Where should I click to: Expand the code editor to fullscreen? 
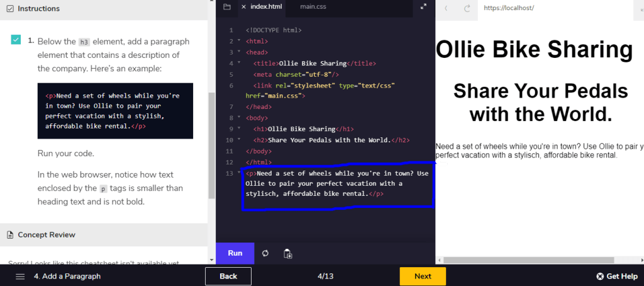423,7
